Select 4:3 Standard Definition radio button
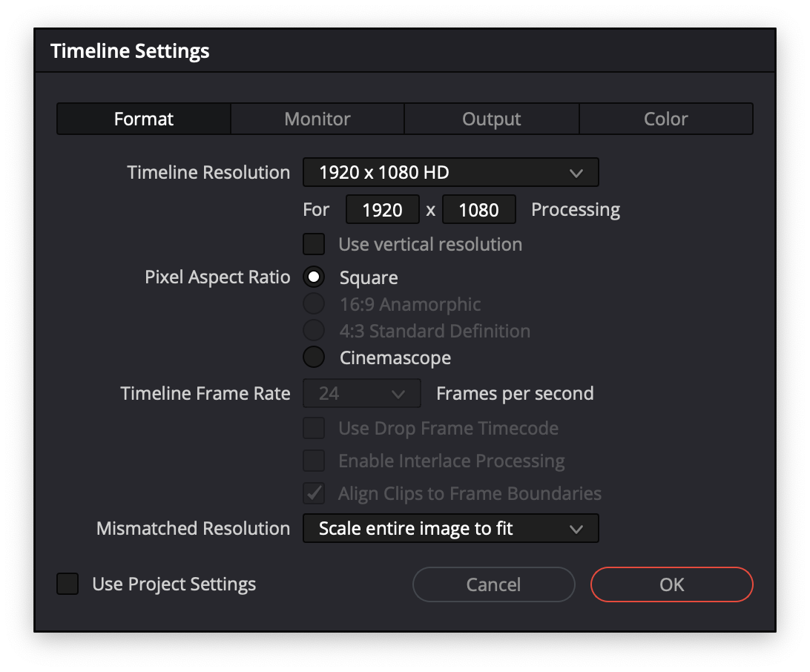The width and height of the screenshot is (810, 672). click(x=314, y=331)
